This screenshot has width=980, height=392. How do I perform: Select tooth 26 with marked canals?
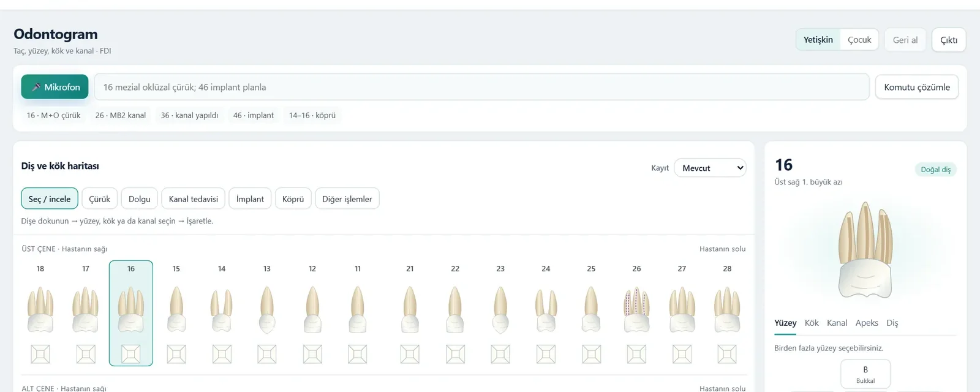tap(636, 309)
